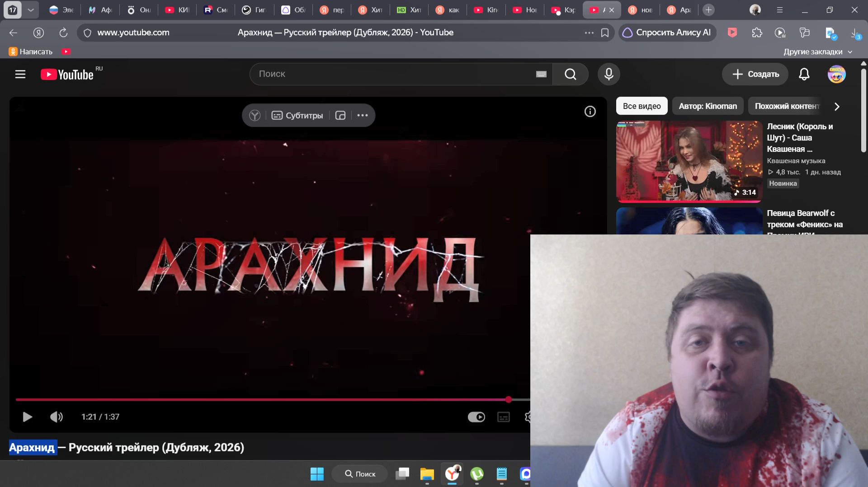Play the Арахнид trailer

pyautogui.click(x=27, y=417)
